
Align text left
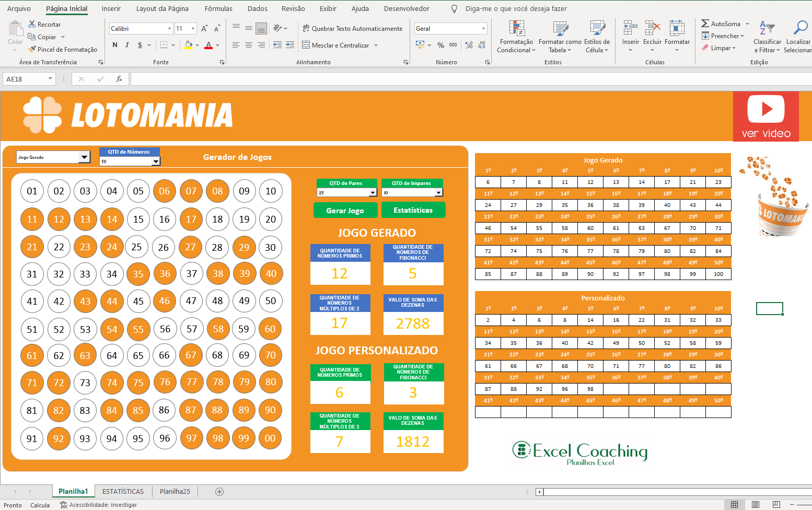(x=236, y=45)
